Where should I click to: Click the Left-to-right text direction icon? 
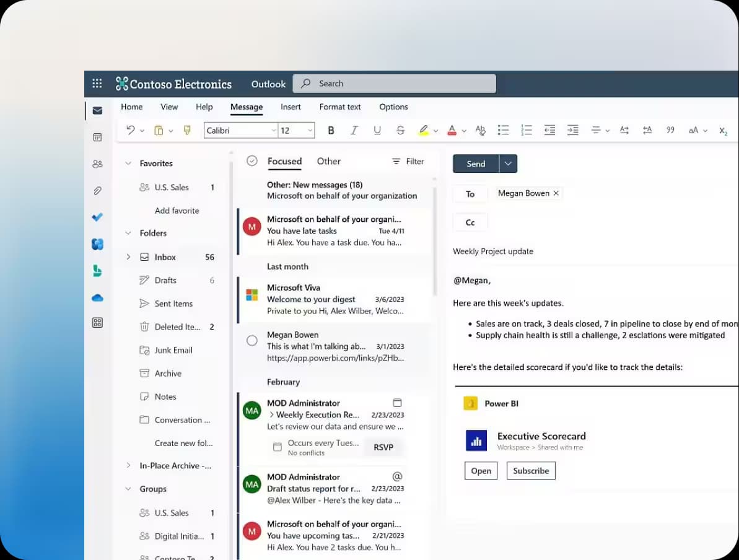624,130
